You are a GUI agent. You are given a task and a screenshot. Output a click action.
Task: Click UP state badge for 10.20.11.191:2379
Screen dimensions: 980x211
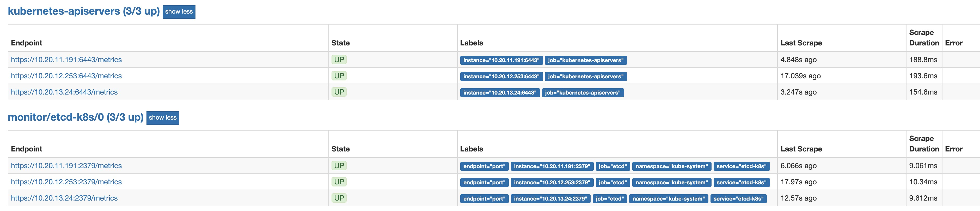(x=339, y=166)
